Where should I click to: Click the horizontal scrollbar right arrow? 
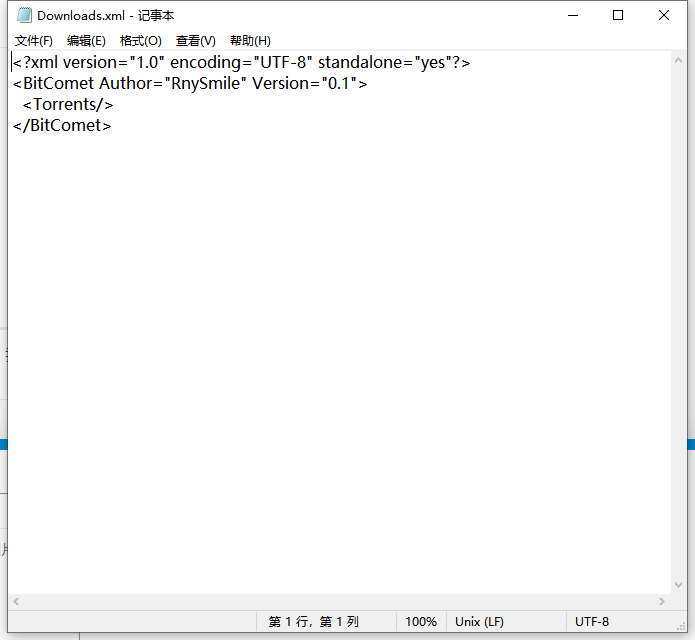coord(662,601)
